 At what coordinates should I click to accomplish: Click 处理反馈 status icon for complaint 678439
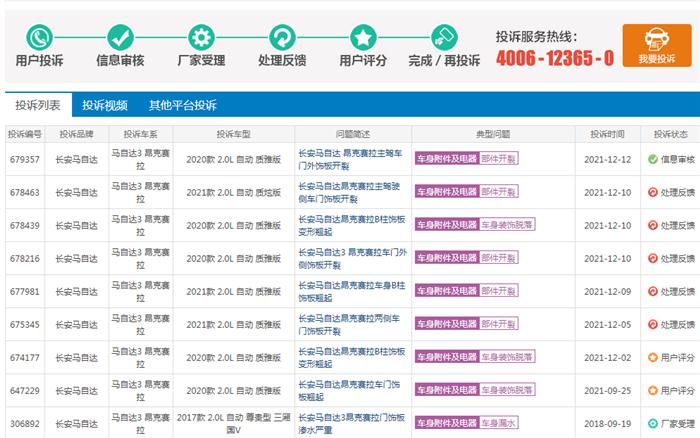point(653,225)
